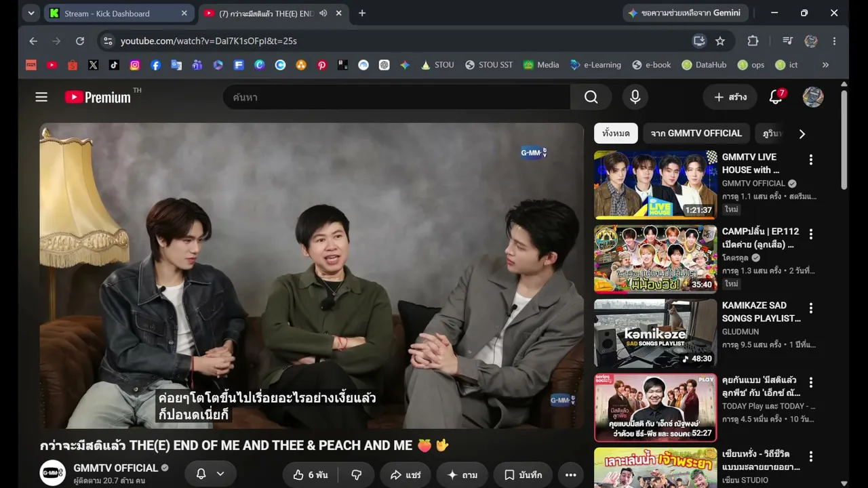This screenshot has height=488, width=868.
Task: Open the Gemini sparkle bookmark icon
Action: point(405,65)
